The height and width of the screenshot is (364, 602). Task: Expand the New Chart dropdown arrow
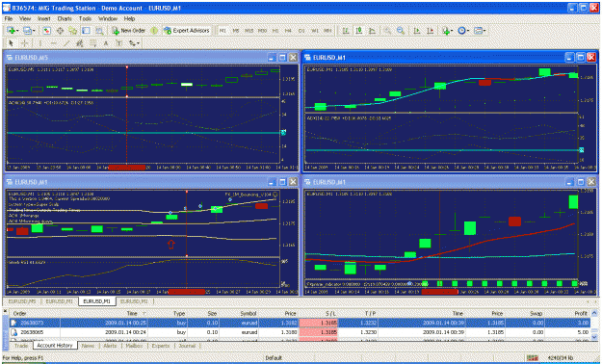tap(17, 31)
